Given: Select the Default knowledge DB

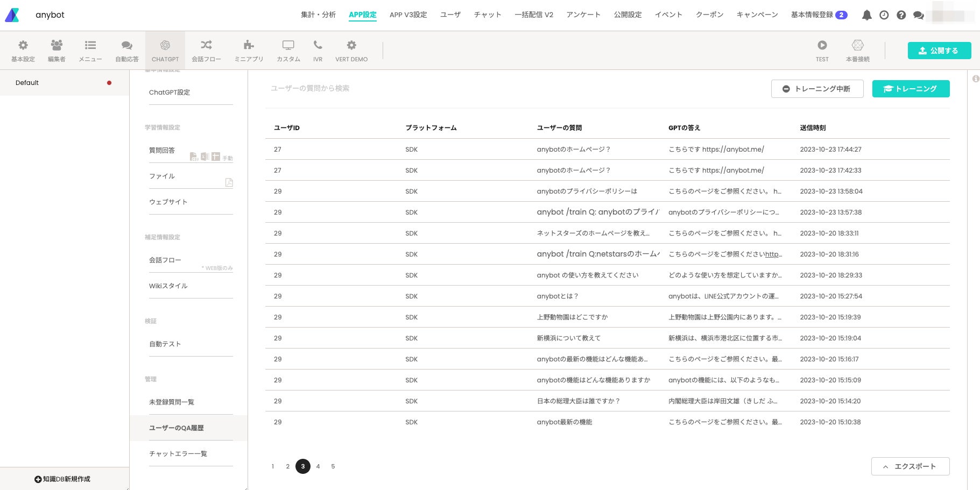Looking at the screenshot, I should click(x=65, y=83).
